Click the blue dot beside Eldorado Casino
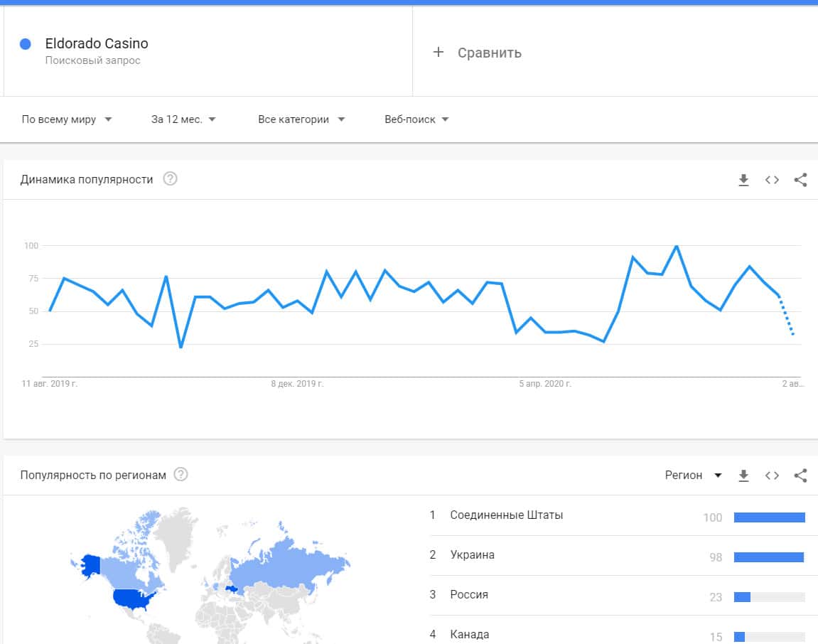 click(x=26, y=44)
